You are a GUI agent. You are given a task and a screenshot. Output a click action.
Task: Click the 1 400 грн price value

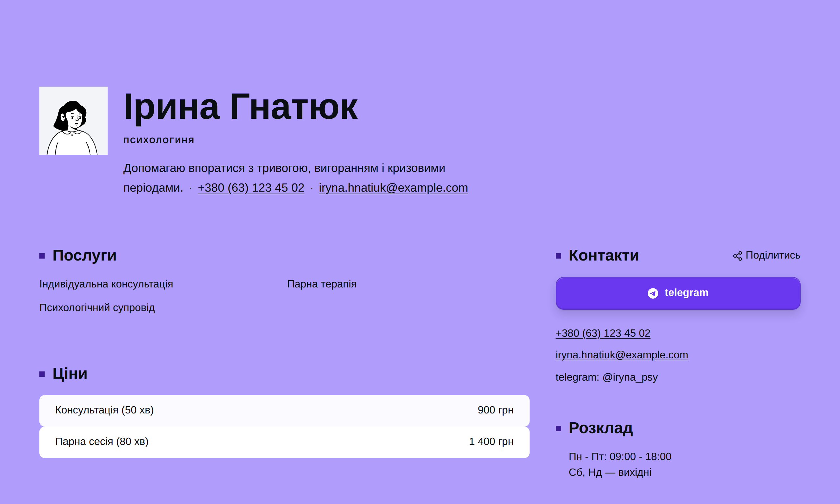click(491, 442)
